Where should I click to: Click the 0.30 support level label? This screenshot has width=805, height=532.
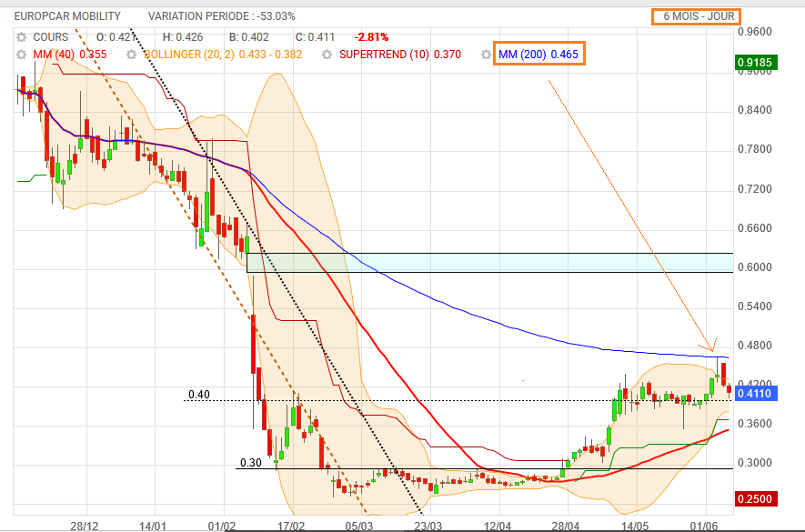tap(250, 463)
